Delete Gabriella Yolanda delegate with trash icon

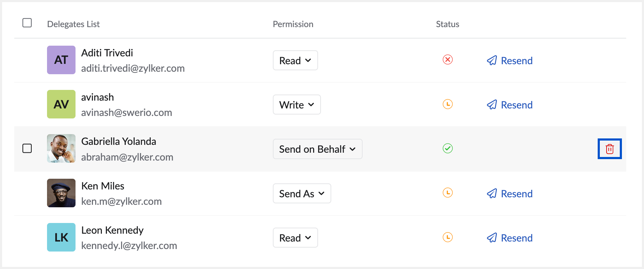tap(609, 149)
